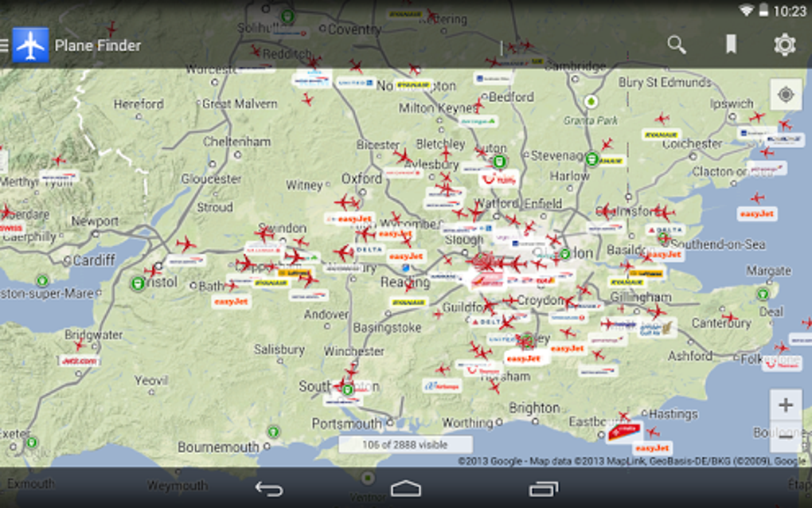Select plane icon over Bridgwater
The width and height of the screenshot is (812, 508).
click(x=80, y=343)
